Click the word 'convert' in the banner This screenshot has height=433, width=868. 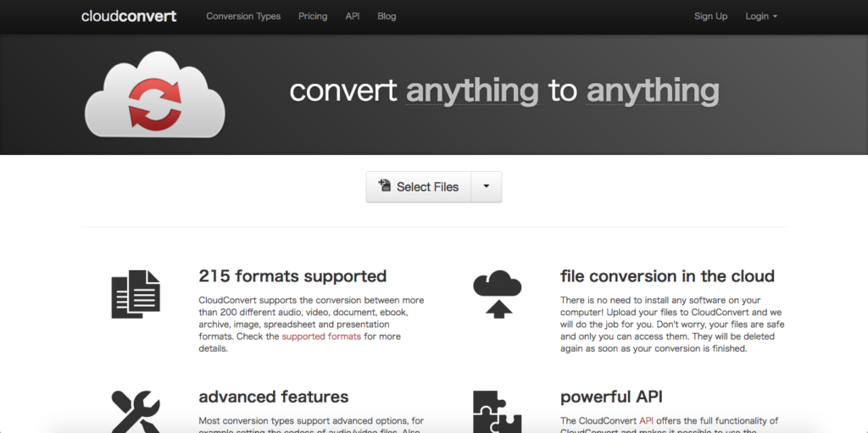coord(342,91)
